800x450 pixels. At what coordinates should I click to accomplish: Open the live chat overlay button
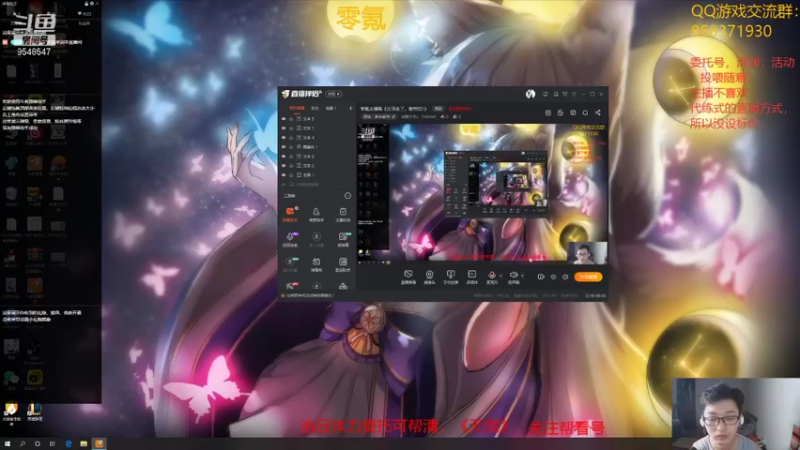[408, 277]
